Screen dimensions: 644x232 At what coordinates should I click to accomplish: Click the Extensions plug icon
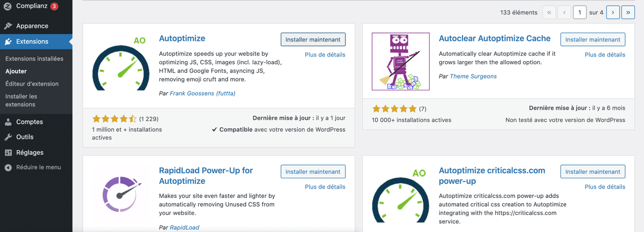(8, 41)
